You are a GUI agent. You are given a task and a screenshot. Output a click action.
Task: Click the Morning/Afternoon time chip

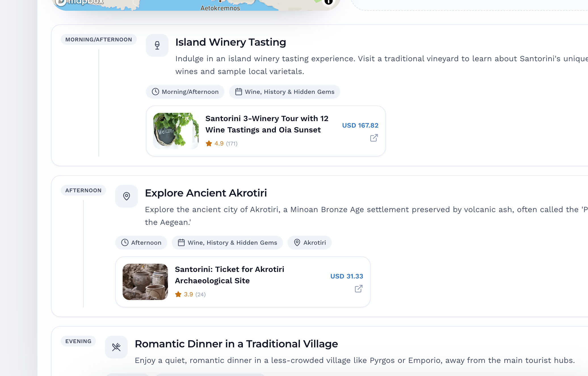point(185,92)
